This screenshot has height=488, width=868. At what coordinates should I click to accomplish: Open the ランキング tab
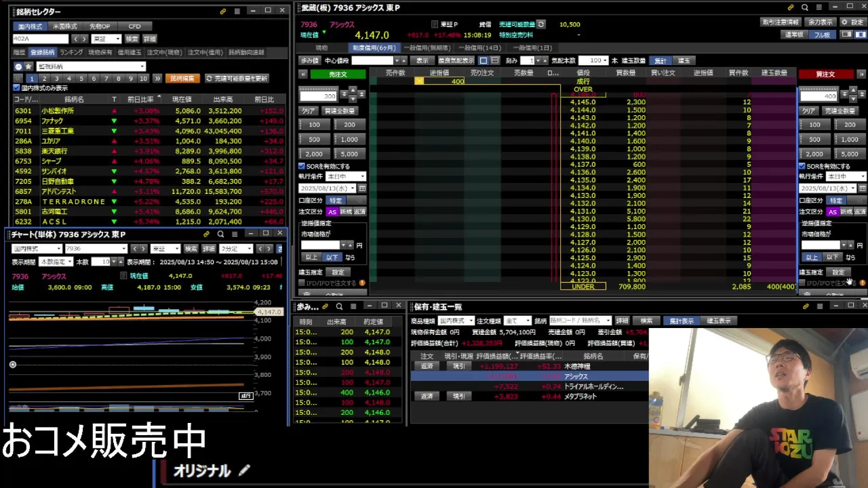(71, 52)
